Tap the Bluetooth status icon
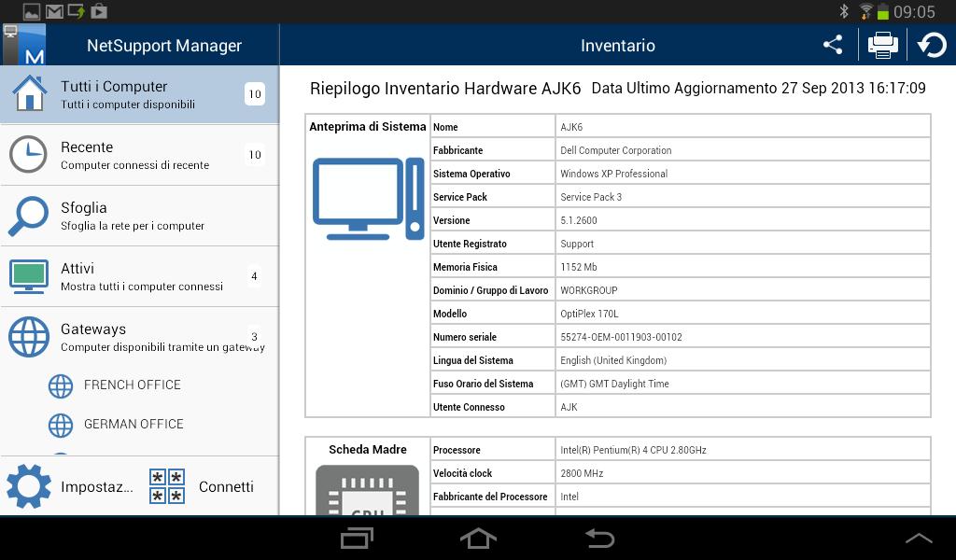Screen dimensions: 956x560 click(844, 11)
